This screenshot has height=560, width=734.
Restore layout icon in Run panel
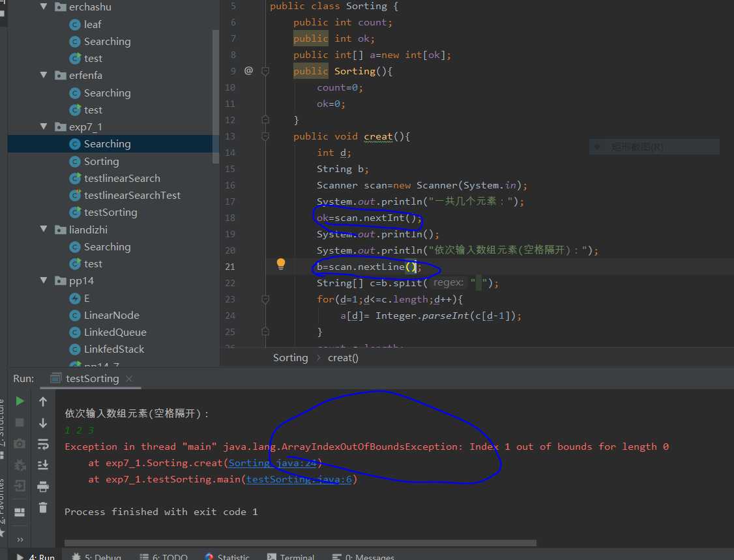20,512
